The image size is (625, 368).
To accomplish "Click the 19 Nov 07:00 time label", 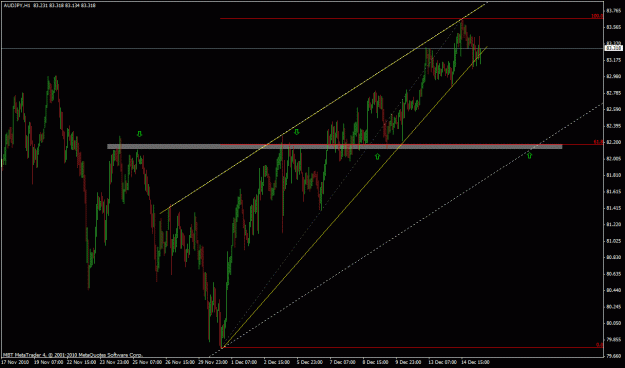I will [48, 362].
